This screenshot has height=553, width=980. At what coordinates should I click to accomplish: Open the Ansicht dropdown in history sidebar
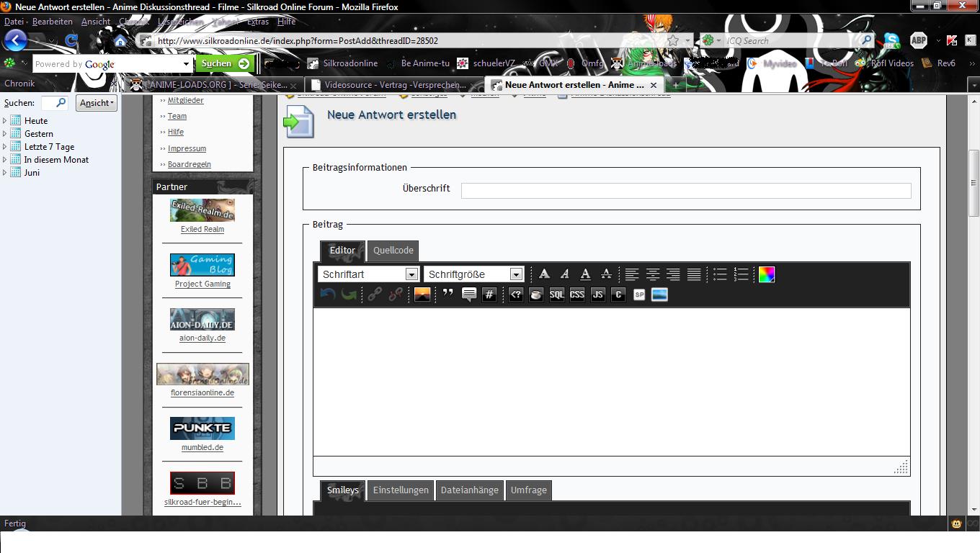[x=97, y=103]
